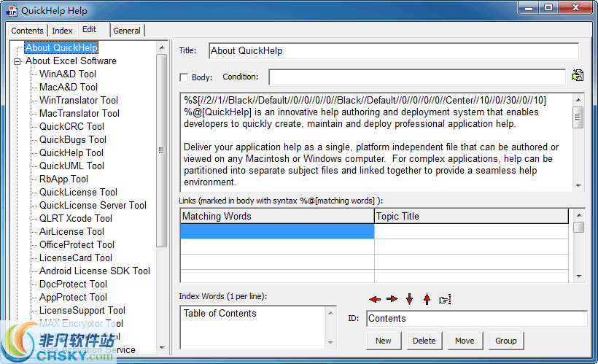The image size is (598, 364).
Task: Switch to the Contents tab
Action: (x=27, y=31)
